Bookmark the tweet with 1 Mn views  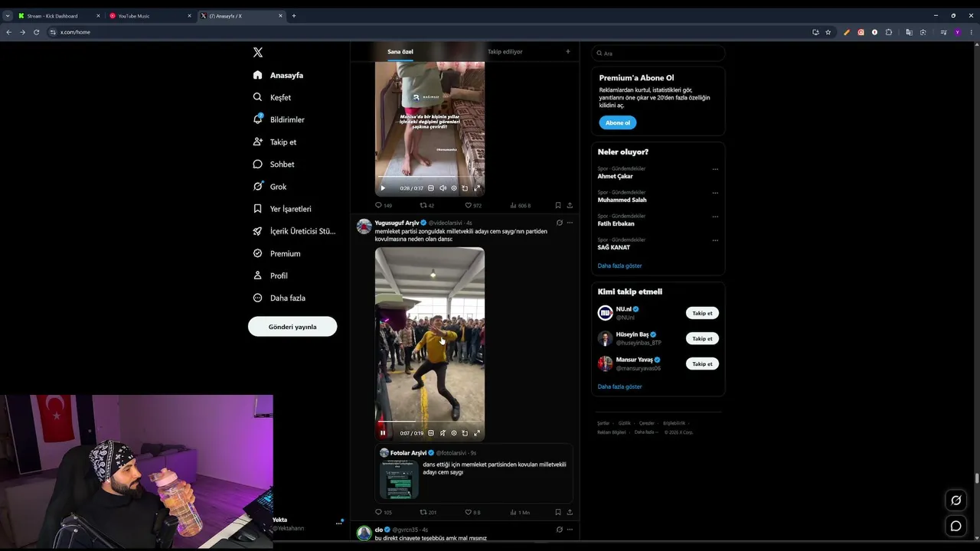(x=558, y=512)
